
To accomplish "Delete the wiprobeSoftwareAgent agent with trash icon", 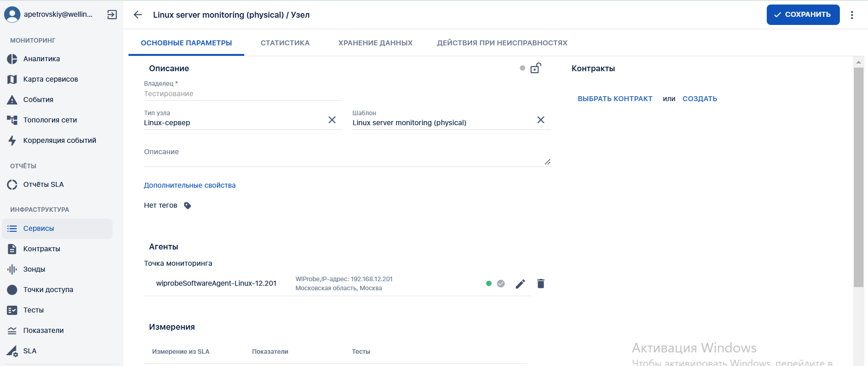I will (541, 283).
